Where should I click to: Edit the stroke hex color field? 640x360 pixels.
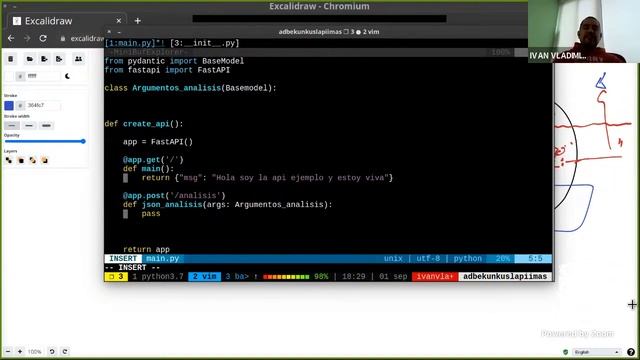pyautogui.click(x=42, y=106)
